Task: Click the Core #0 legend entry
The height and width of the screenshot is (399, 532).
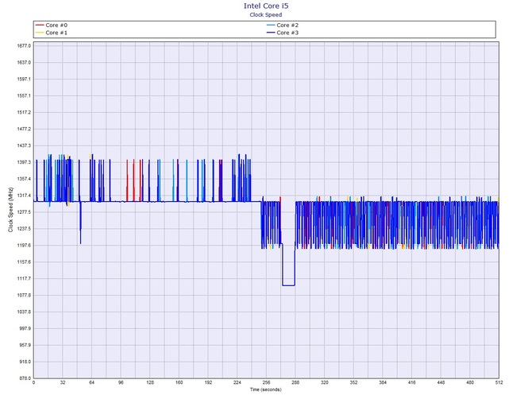Action: click(52, 25)
